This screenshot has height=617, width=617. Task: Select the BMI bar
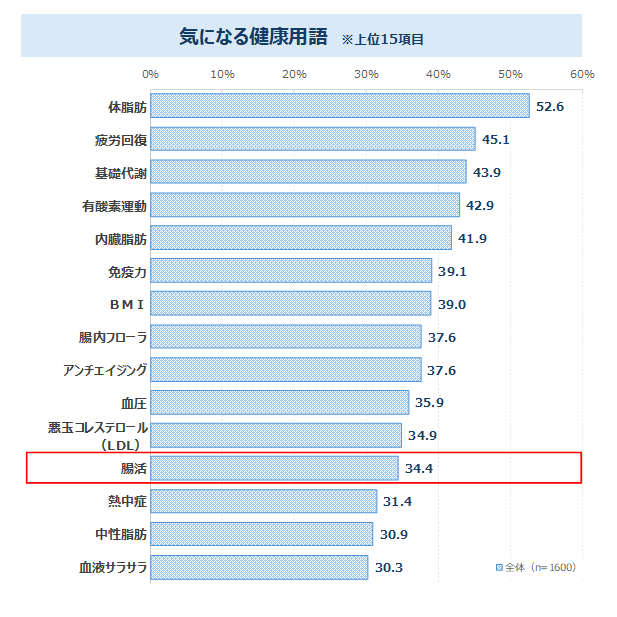pyautogui.click(x=291, y=304)
